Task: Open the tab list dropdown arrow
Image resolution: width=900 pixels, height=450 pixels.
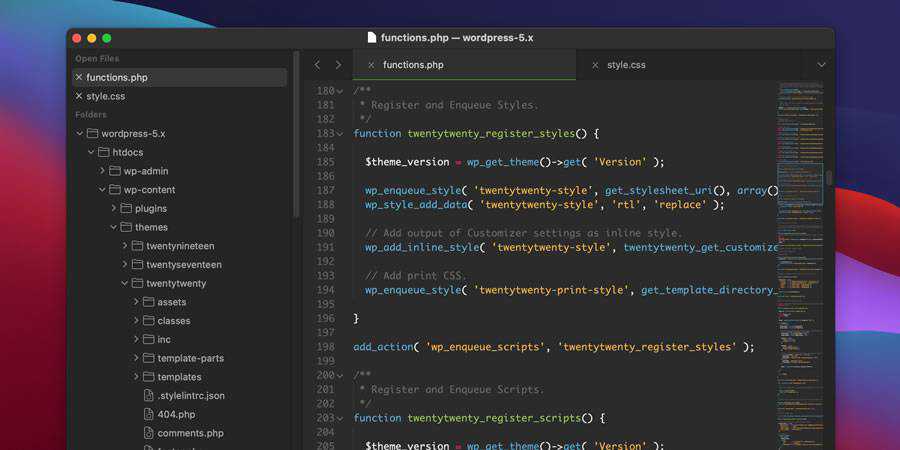Action: tap(821, 65)
